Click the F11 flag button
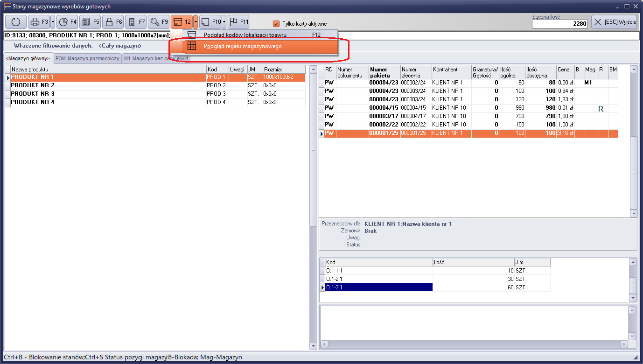Viewport: 643px width, 364px height. tap(238, 22)
